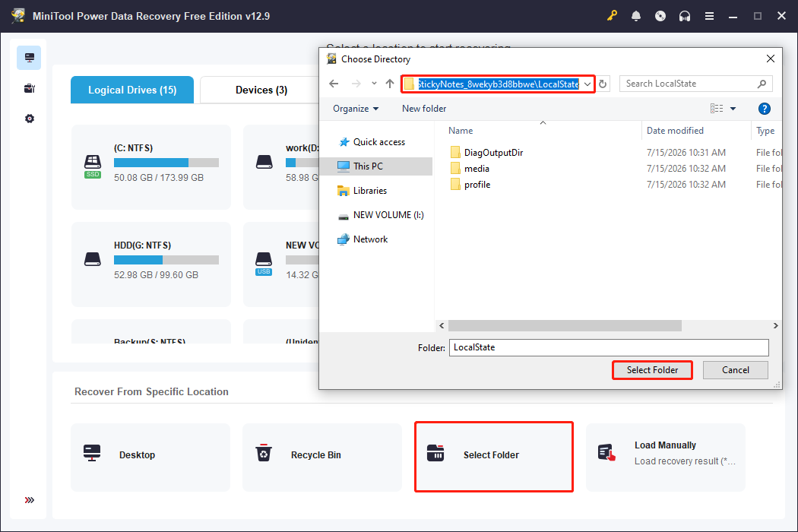Screen dimensions: 798x532
Task: Go back in the Choose Directory dialog
Action: point(334,84)
